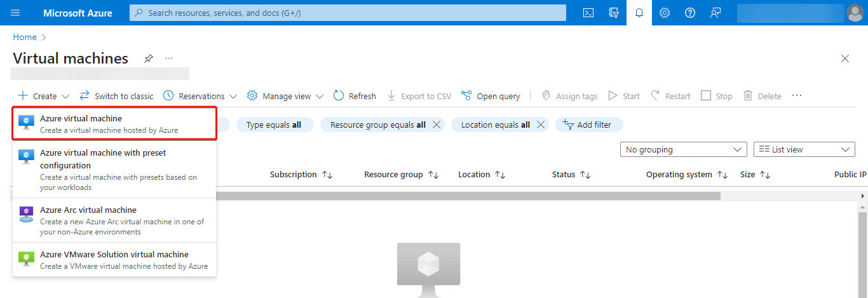Sort by Status column
Screen dimensions: 868x298
[571, 174]
